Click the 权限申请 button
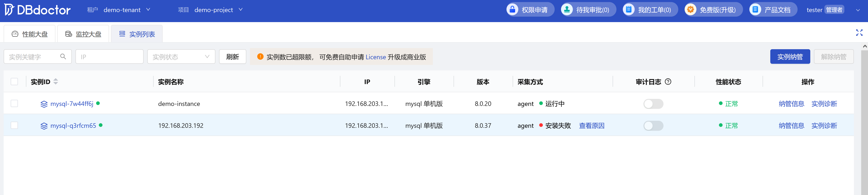Screen dimensions: 868x195 point(530,10)
